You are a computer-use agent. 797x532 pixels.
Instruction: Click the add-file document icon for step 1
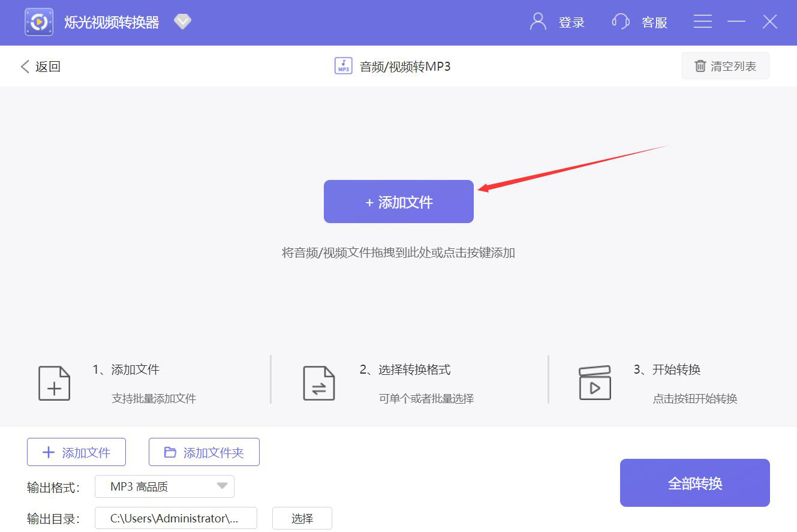55,383
